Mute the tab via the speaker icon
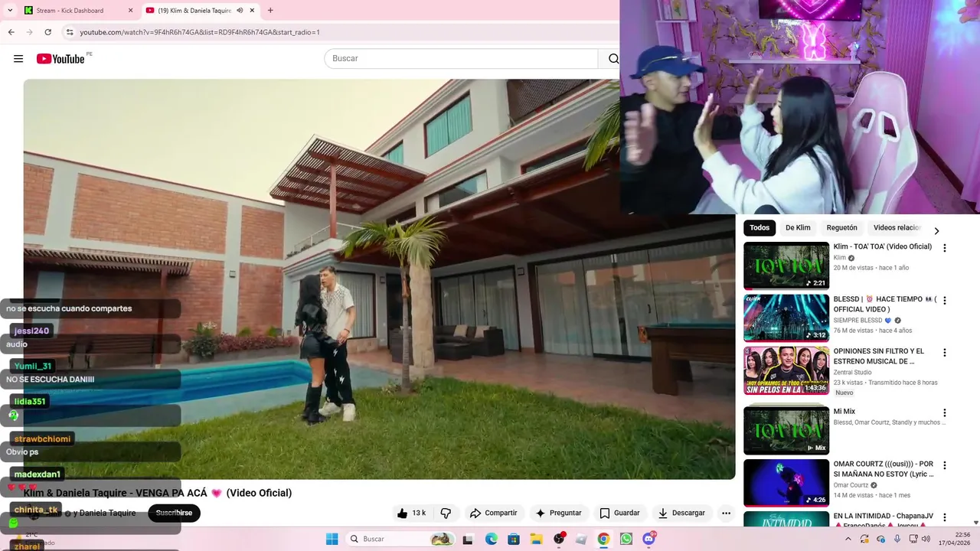Screen dimensions: 980x551 point(240,11)
